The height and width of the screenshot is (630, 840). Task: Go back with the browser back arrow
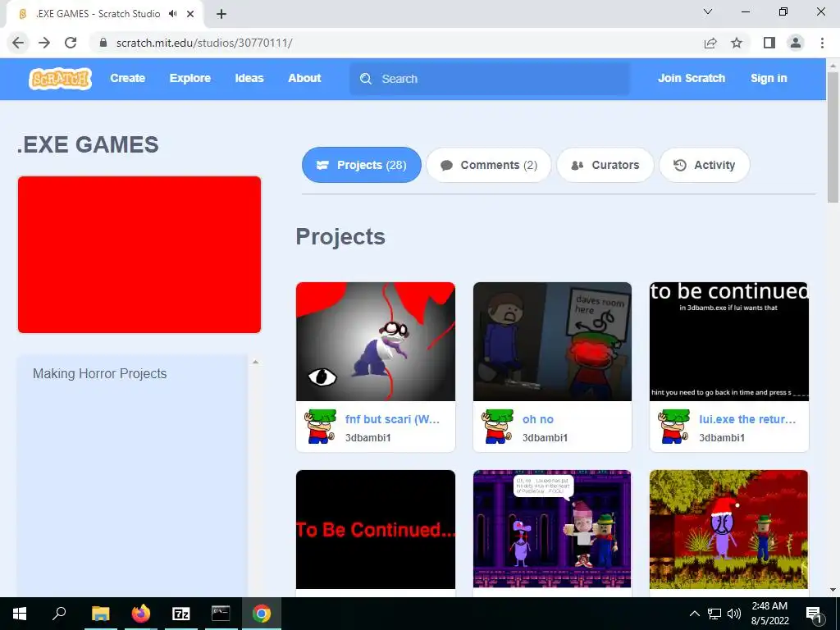tap(18, 43)
